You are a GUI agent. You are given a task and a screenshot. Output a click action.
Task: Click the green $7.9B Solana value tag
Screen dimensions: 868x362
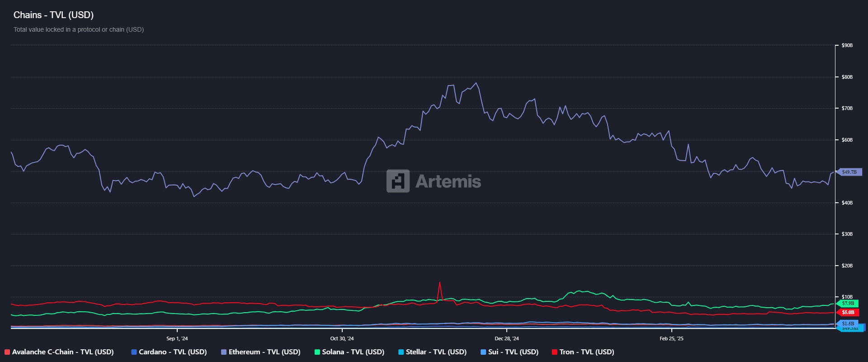pos(848,304)
